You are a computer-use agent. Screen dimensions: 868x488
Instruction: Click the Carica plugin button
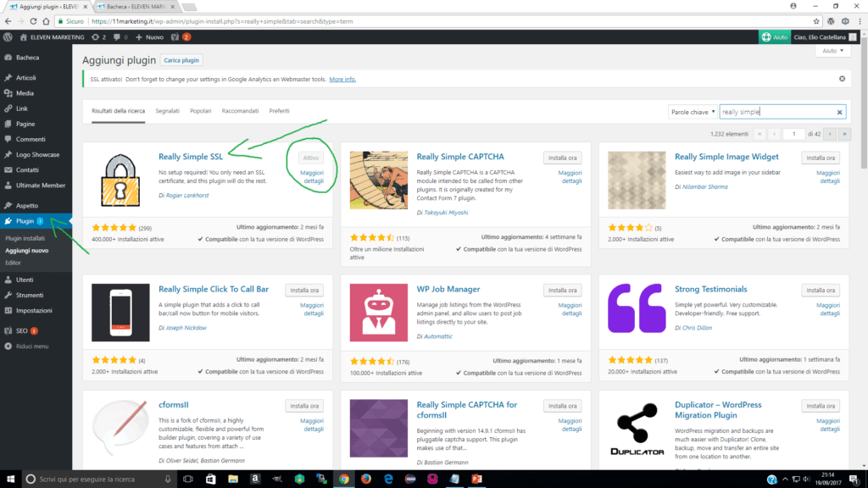tap(181, 60)
